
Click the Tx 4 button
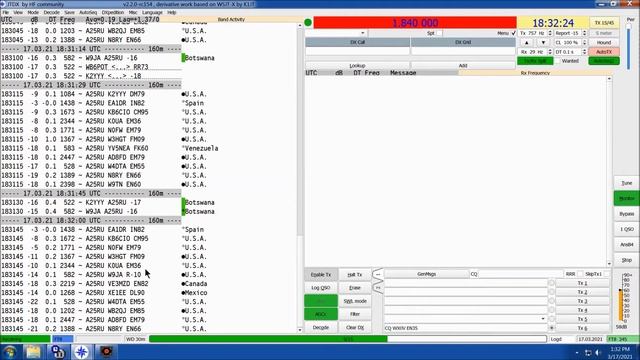tap(582, 310)
